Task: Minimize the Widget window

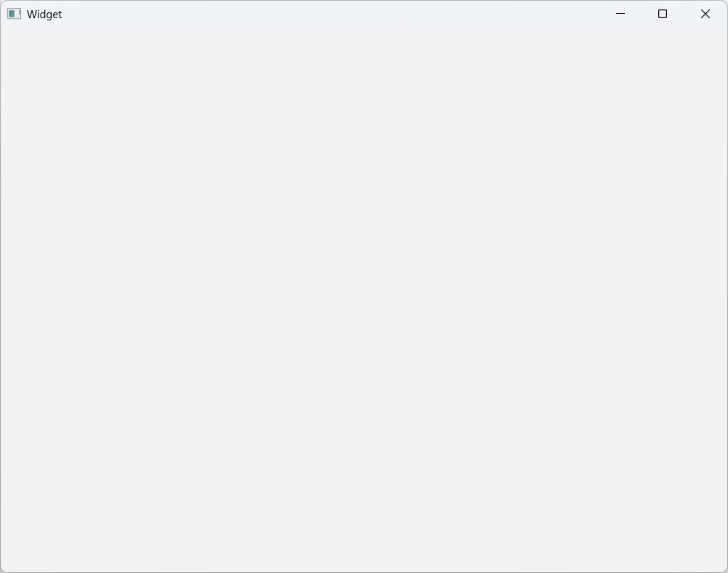Action: click(620, 14)
